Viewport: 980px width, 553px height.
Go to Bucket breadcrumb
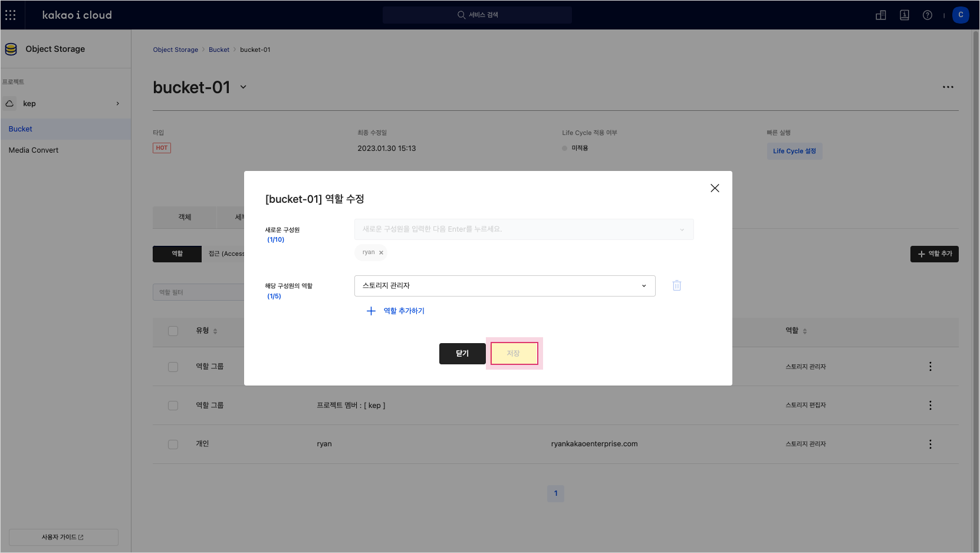point(219,50)
